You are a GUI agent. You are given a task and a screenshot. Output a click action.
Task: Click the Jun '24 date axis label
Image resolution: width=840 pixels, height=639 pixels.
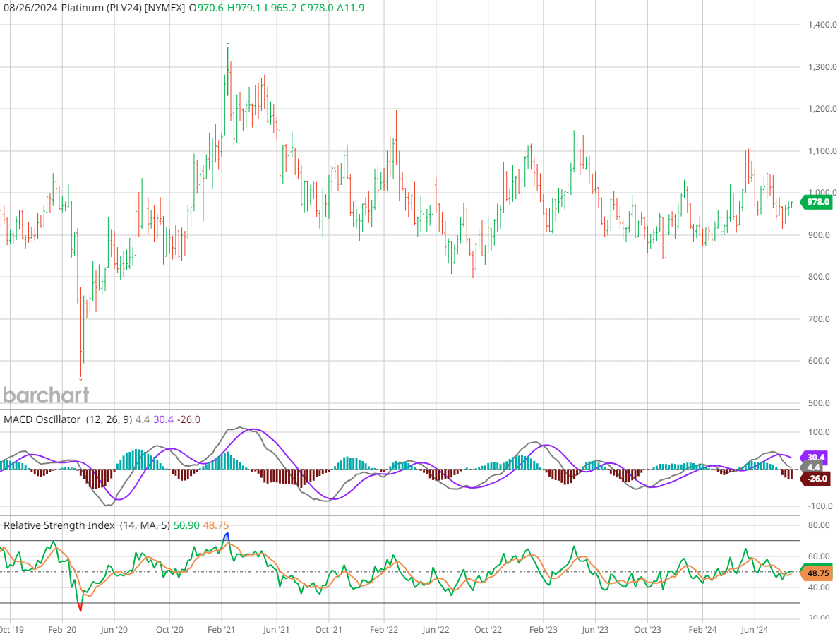point(755,629)
